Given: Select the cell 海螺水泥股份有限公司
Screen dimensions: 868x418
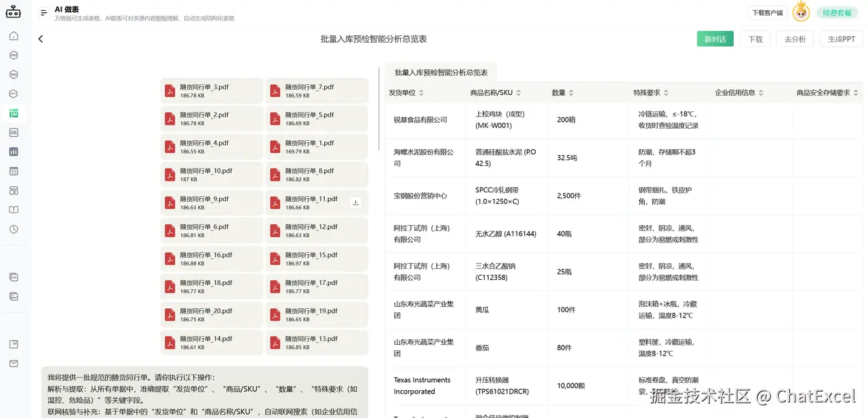Looking at the screenshot, I should pyautogui.click(x=425, y=158).
